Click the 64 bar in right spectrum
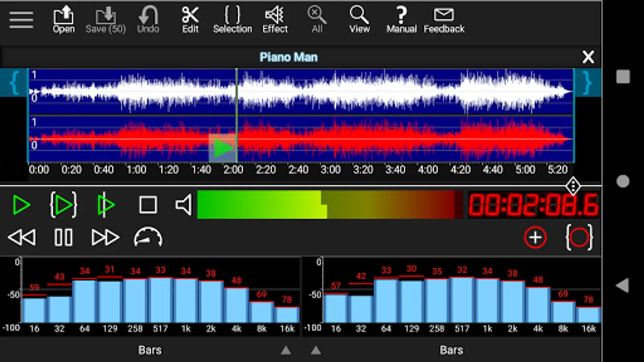The width and height of the screenshot is (644, 362). pos(386,300)
